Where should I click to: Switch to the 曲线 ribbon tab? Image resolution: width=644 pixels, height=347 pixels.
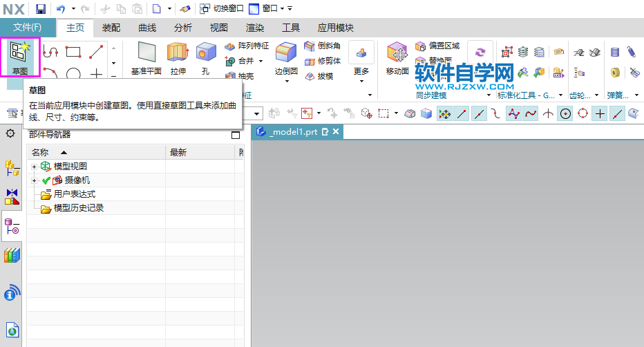coord(147,28)
